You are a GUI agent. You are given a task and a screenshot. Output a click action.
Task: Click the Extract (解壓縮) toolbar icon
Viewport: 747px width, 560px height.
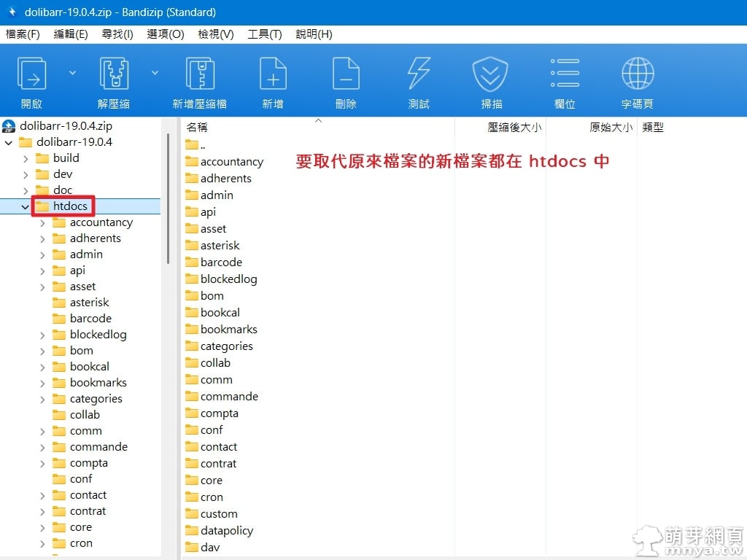[x=113, y=74]
